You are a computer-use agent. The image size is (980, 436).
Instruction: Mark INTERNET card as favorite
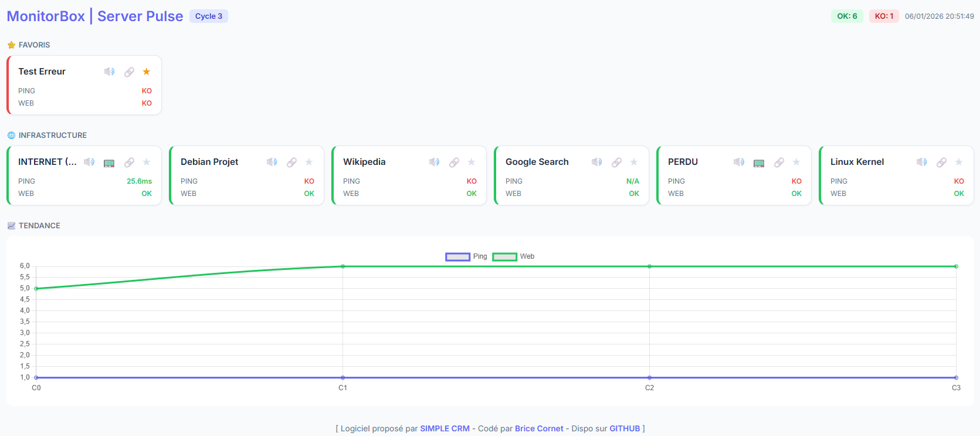click(x=147, y=162)
